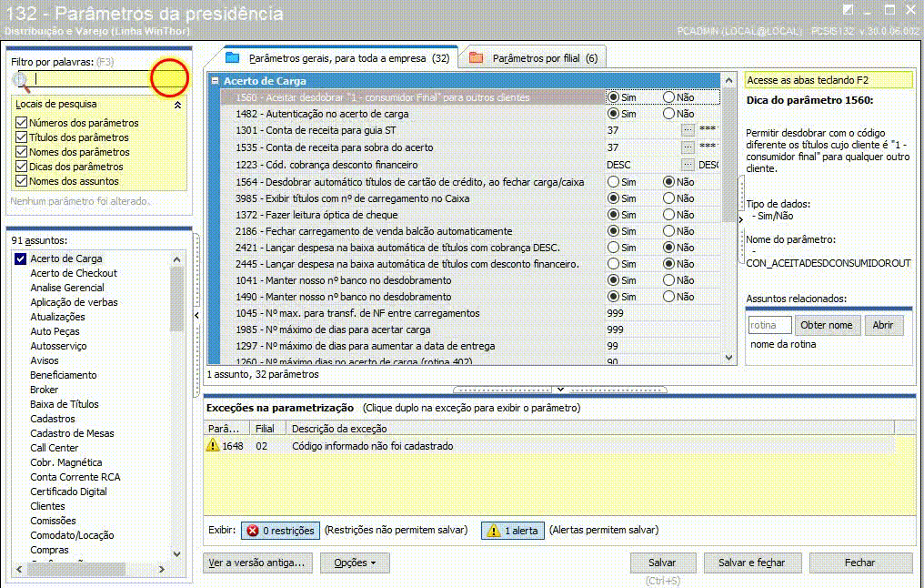
Task: Select Não for parameter 1560
Action: click(x=668, y=96)
